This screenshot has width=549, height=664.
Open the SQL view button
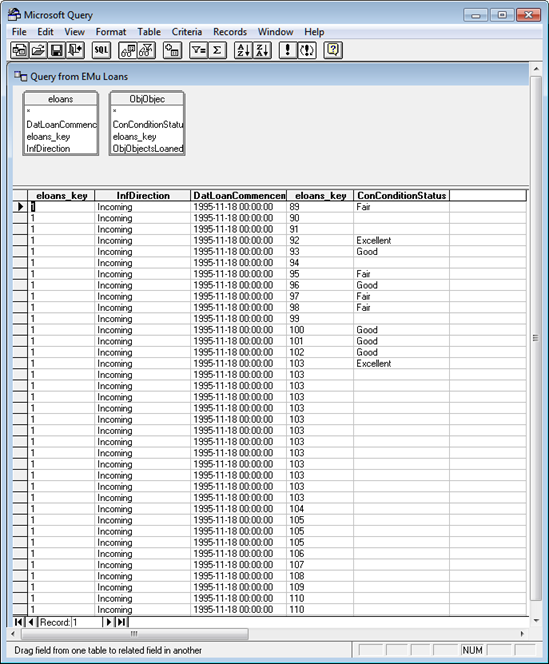(101, 50)
